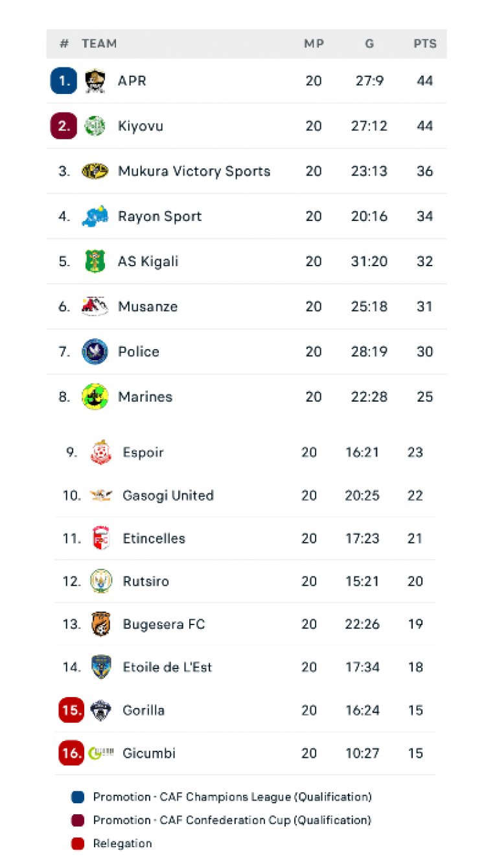Open the AS Kigali green crest

[x=95, y=261]
